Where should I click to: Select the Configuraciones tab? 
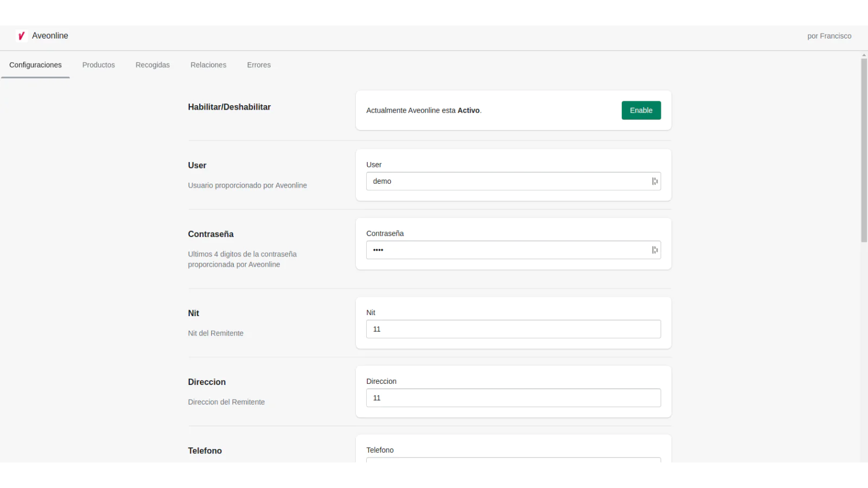35,65
